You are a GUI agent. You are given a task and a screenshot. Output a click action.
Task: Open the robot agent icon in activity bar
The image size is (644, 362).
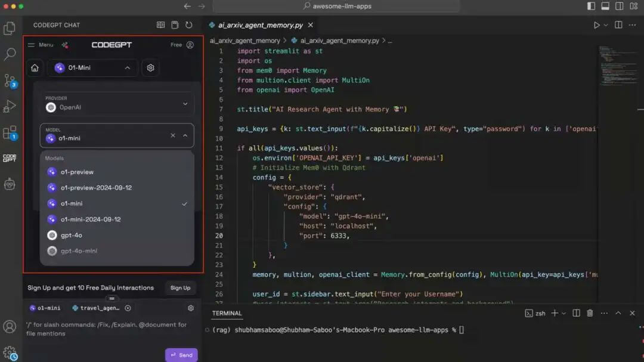[10, 184]
